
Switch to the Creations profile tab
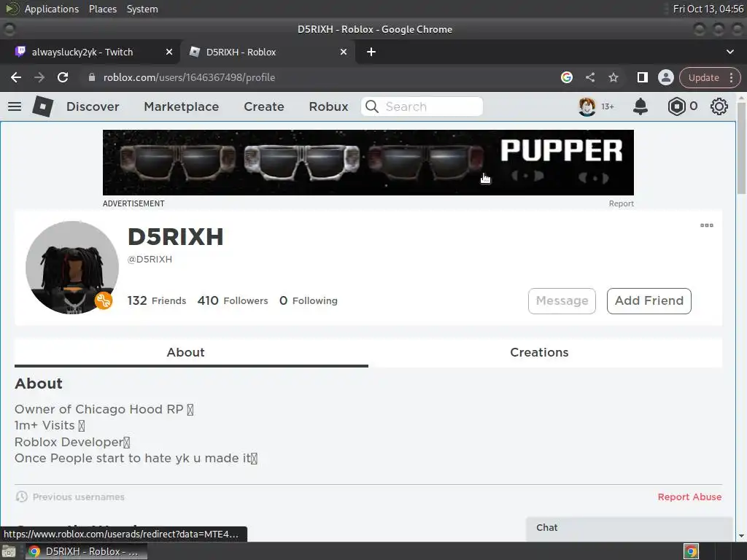(539, 352)
